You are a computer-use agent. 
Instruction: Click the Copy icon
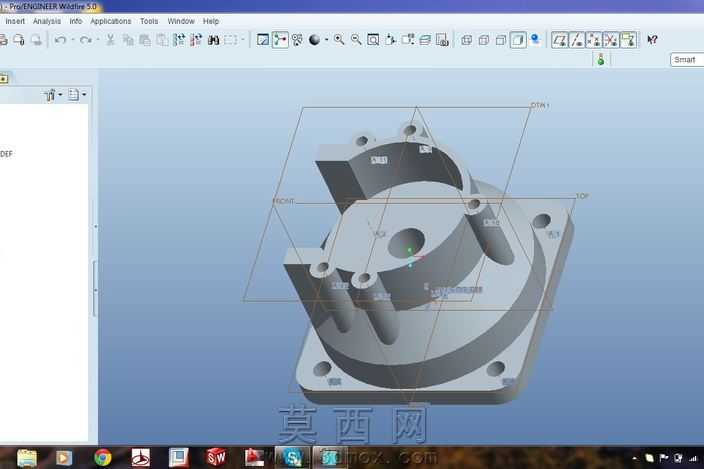coord(128,40)
